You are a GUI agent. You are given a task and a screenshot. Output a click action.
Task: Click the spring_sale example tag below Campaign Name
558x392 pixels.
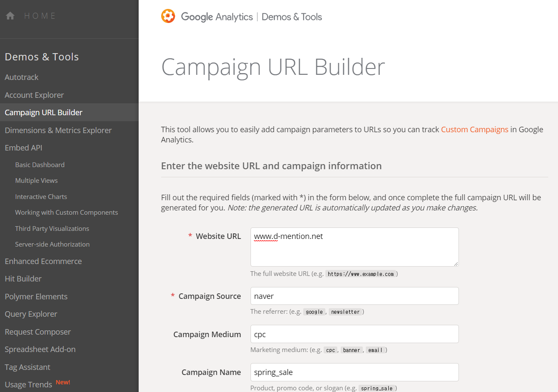pos(376,388)
